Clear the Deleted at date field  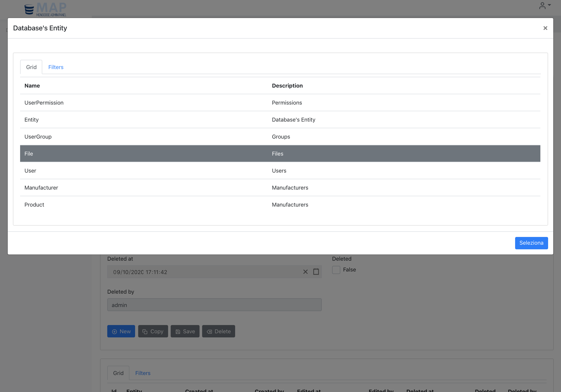click(305, 272)
